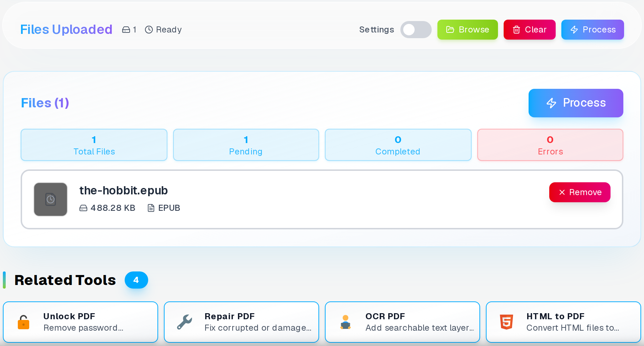Image resolution: width=644 pixels, height=346 pixels.
Task: Click the red Clear button
Action: coord(529,30)
